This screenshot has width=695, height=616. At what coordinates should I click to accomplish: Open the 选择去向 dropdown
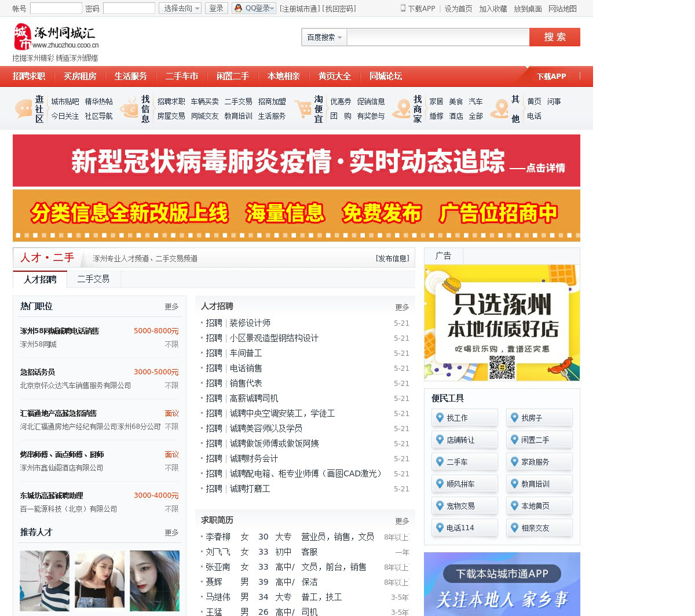click(180, 8)
